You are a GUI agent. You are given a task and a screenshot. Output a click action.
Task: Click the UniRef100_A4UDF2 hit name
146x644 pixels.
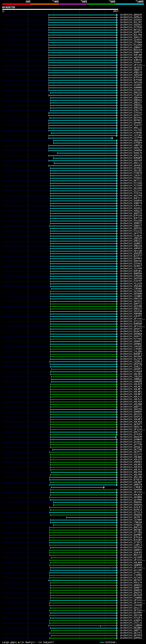tap(131, 369)
